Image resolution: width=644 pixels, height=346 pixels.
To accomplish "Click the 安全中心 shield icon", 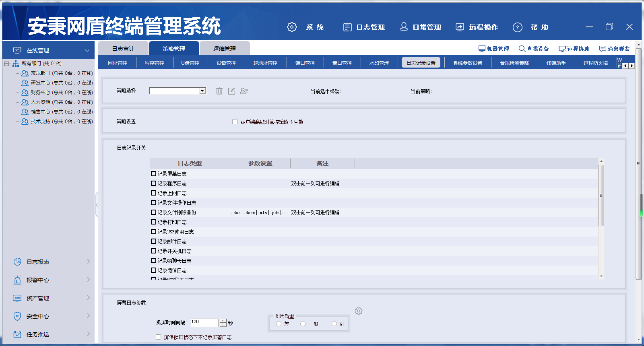I will [17, 316].
